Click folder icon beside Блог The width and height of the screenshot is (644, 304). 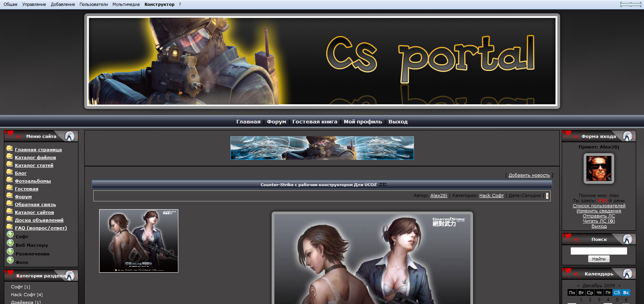point(9,172)
